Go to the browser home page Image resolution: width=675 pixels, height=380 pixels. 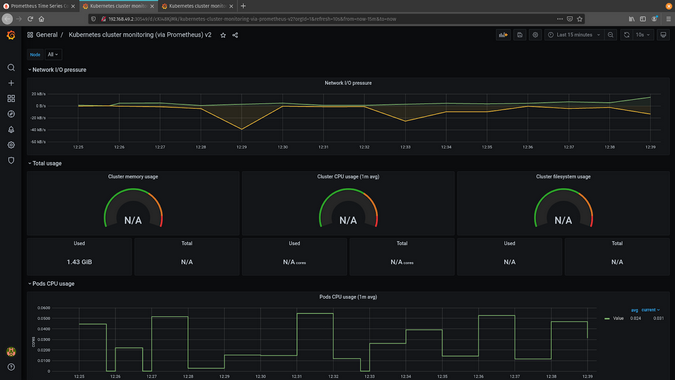pyautogui.click(x=42, y=19)
